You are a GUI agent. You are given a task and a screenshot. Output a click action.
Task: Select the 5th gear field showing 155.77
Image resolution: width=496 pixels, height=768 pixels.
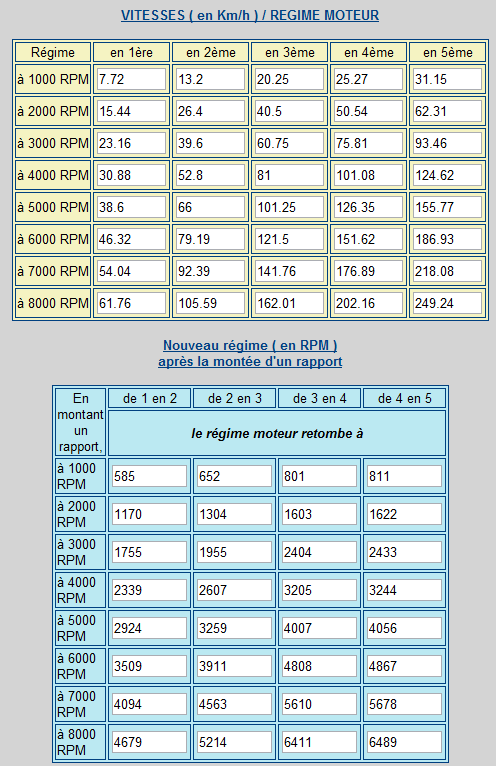(x=448, y=207)
